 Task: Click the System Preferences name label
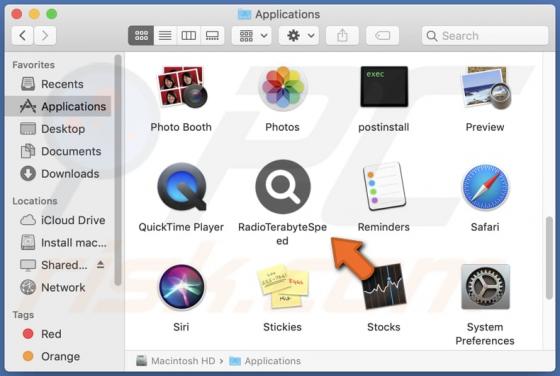click(x=485, y=334)
